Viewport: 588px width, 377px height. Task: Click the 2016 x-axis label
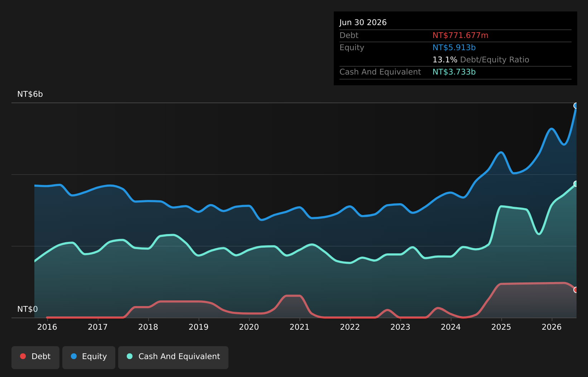coord(47,327)
